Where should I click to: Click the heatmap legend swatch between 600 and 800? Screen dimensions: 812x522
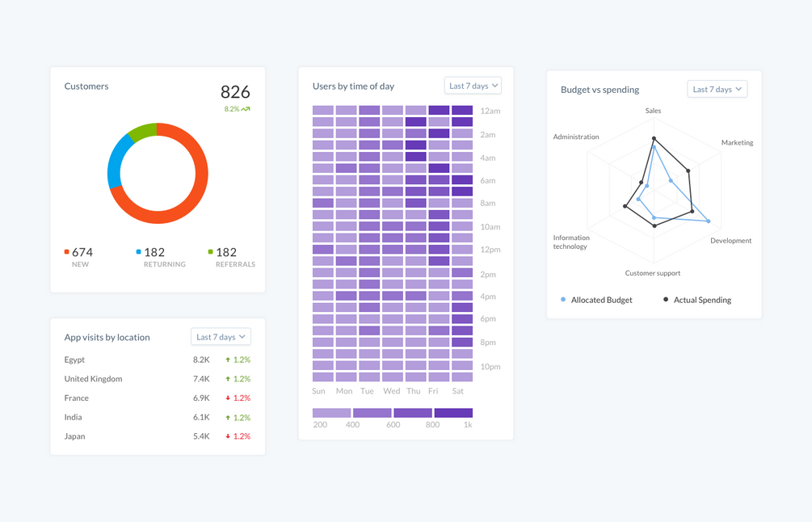413,413
